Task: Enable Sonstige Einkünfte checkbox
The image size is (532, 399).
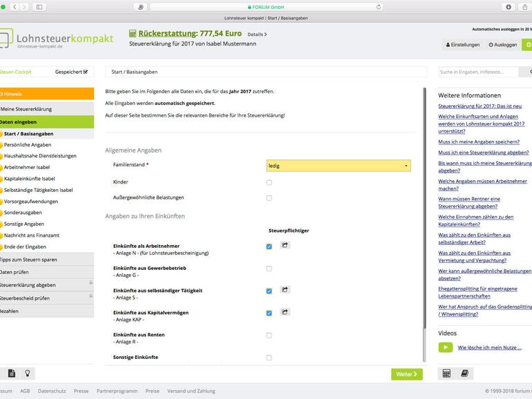Action: pos(269,358)
